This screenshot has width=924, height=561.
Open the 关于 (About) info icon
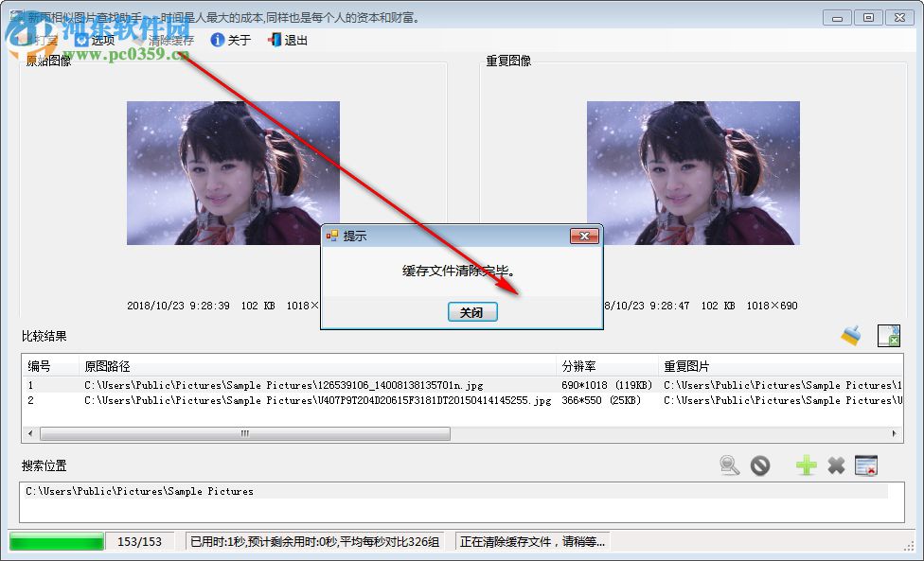pyautogui.click(x=216, y=40)
